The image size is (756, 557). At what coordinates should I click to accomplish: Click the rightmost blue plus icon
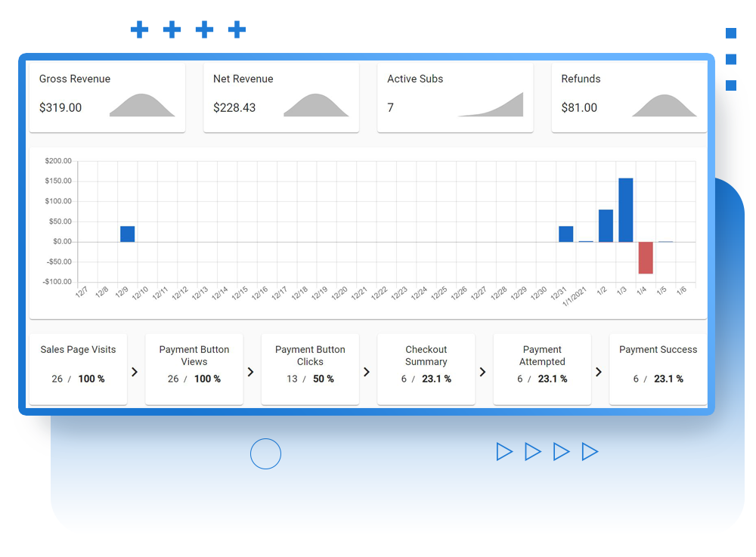[x=237, y=29]
